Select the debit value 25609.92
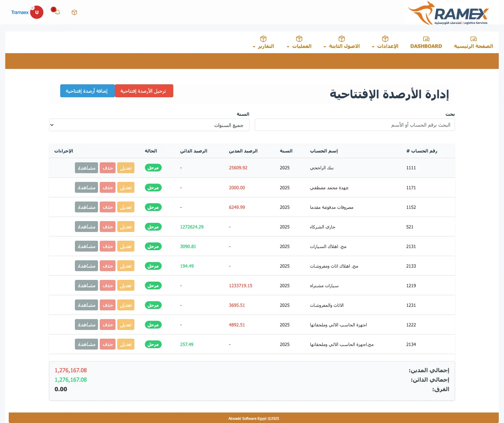 (x=238, y=168)
